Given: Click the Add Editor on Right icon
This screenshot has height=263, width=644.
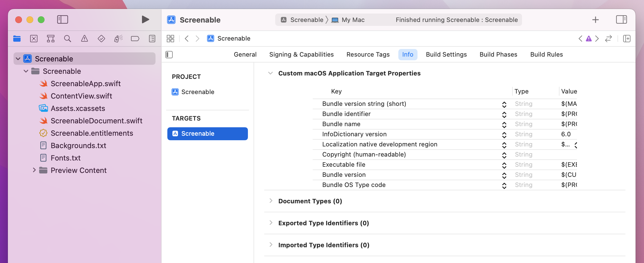Looking at the screenshot, I should pos(627,39).
